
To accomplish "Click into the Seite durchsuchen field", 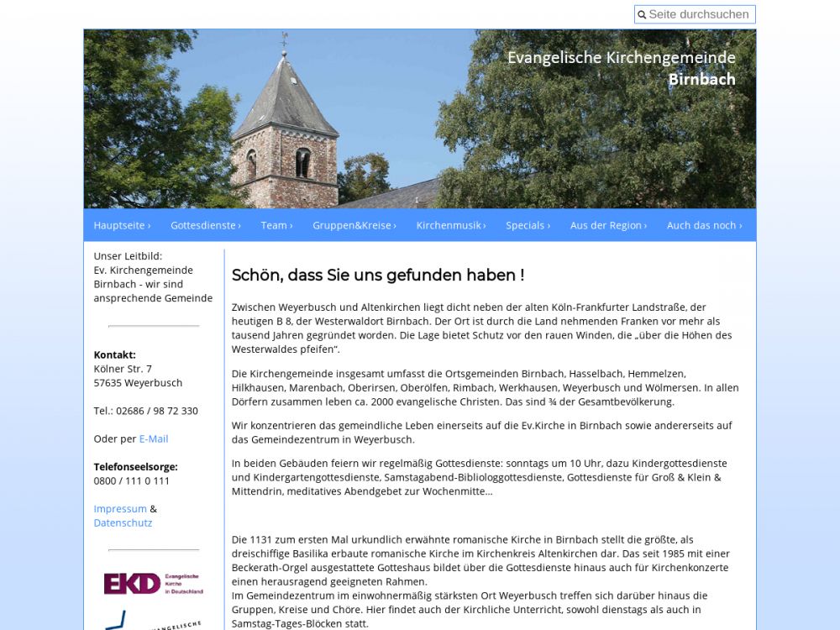I will point(699,14).
